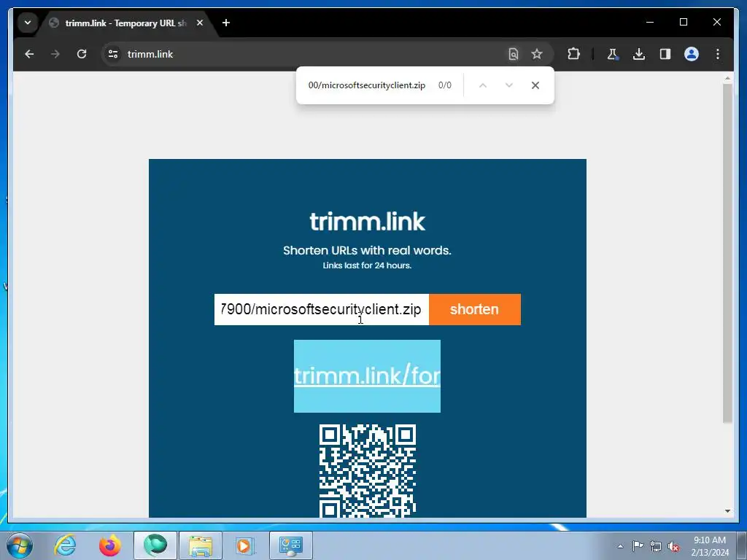Viewport: 747px width, 560px height.
Task: Click the URL input with microsoftsecurityclient.zip
Action: (x=322, y=309)
